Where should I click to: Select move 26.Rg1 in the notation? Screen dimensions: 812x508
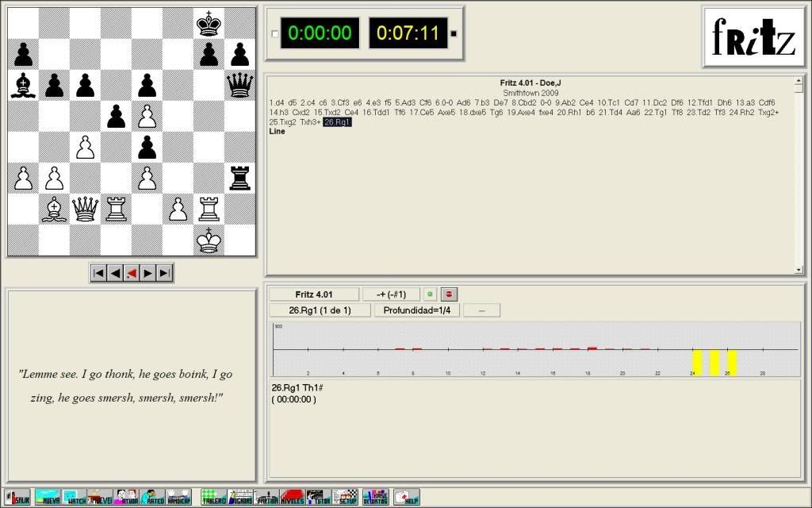click(x=337, y=122)
